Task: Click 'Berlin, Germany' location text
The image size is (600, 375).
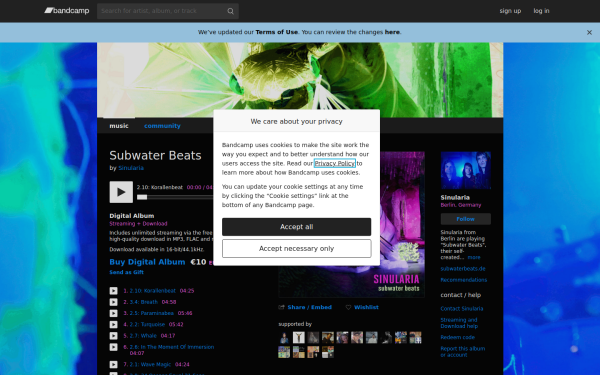Action: click(x=461, y=205)
